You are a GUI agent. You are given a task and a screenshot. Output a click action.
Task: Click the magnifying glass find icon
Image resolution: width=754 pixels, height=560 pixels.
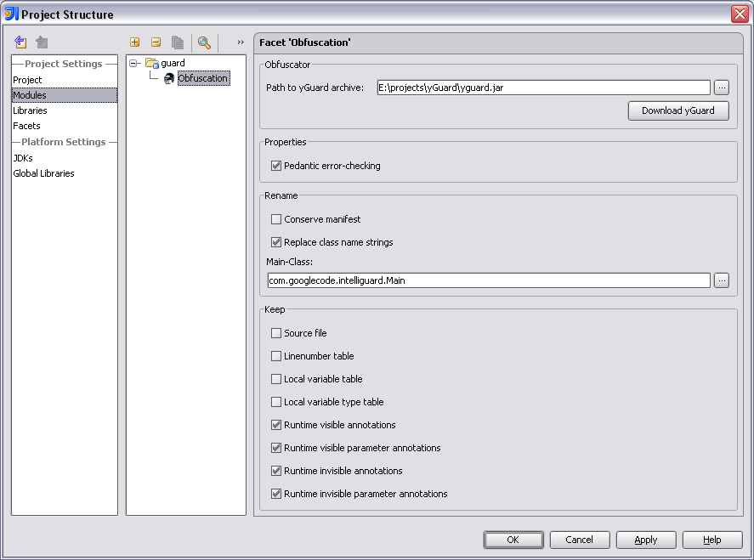[204, 42]
